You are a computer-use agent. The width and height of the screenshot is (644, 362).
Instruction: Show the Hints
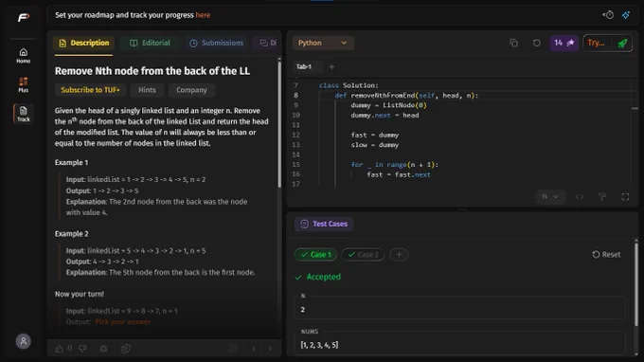[147, 90]
